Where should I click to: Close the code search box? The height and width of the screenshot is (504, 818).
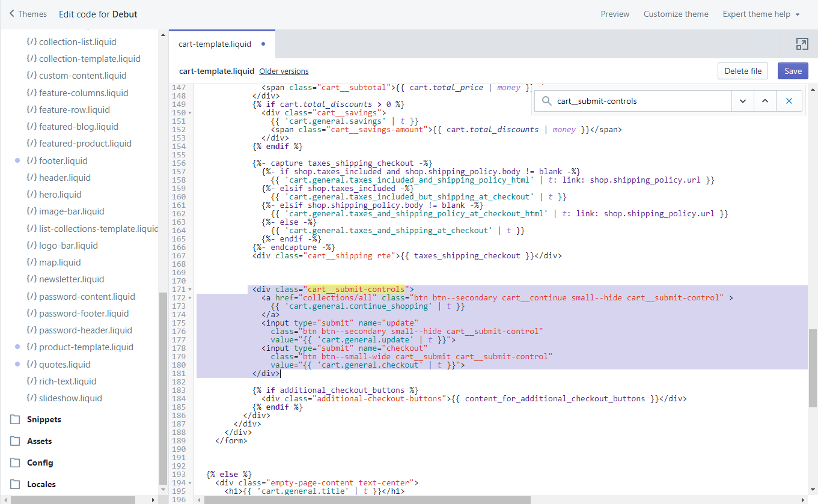pyautogui.click(x=789, y=101)
